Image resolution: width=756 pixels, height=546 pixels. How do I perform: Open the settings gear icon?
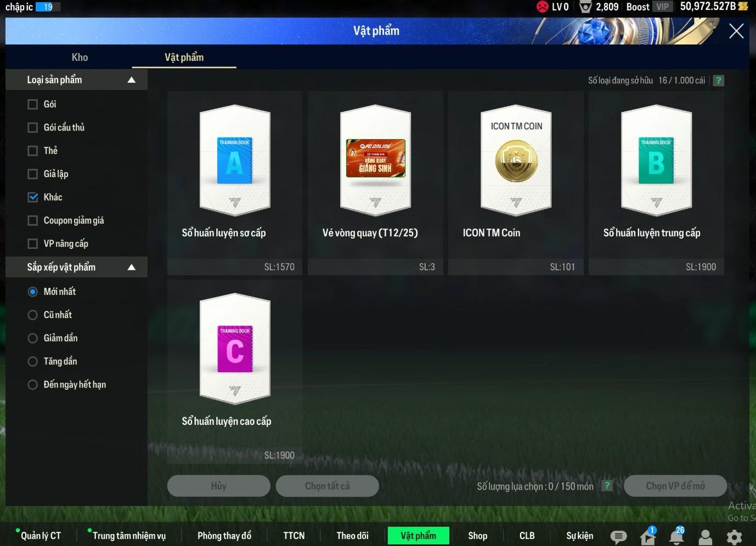coord(734,537)
